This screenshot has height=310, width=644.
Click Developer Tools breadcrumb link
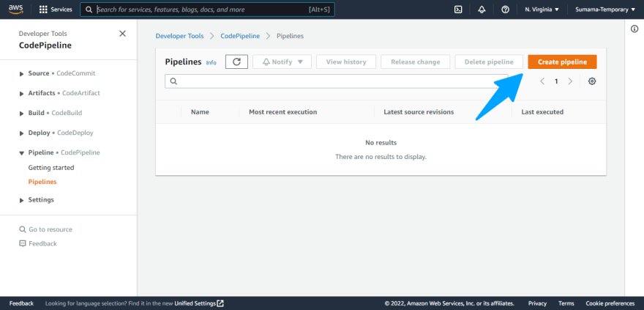click(x=179, y=36)
